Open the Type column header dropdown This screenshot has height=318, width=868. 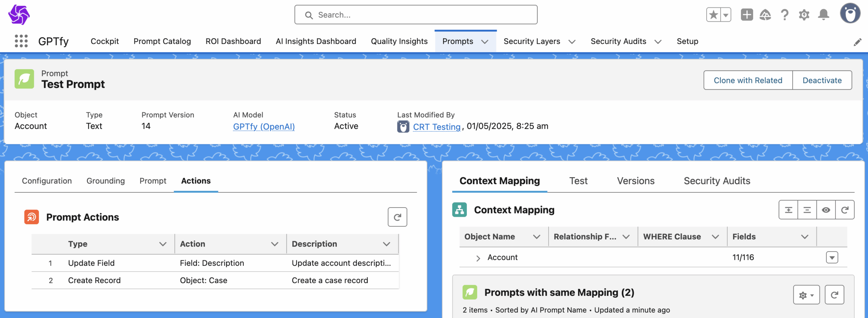163,244
